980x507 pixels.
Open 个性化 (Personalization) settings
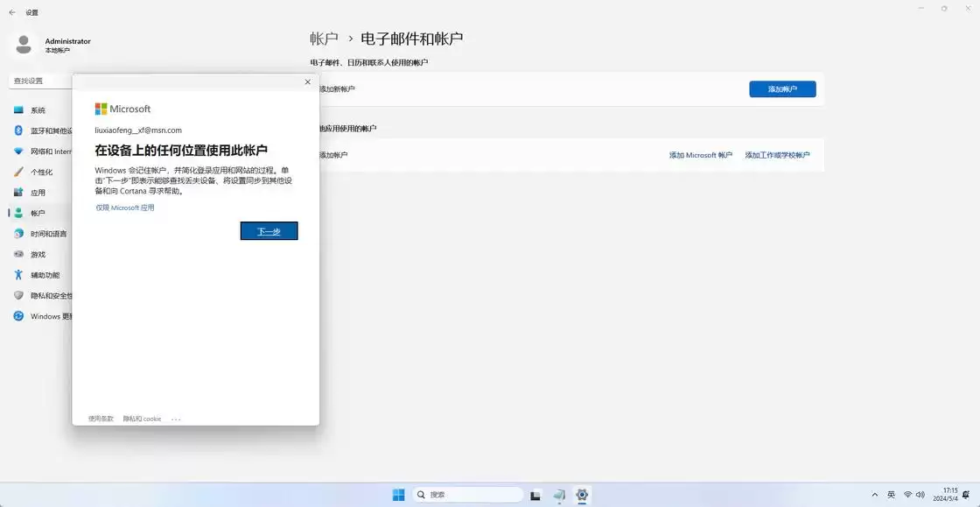[40, 172]
